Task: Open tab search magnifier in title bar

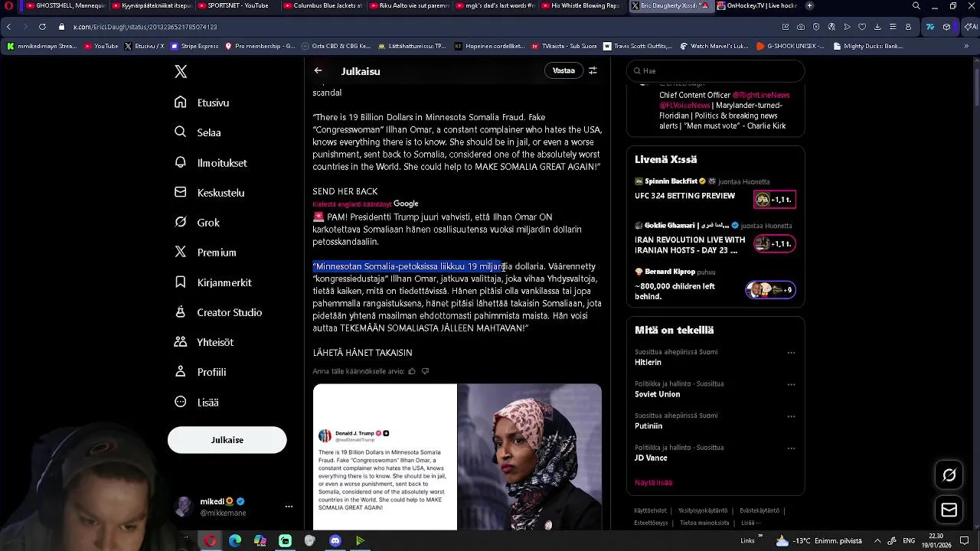Action: (916, 6)
